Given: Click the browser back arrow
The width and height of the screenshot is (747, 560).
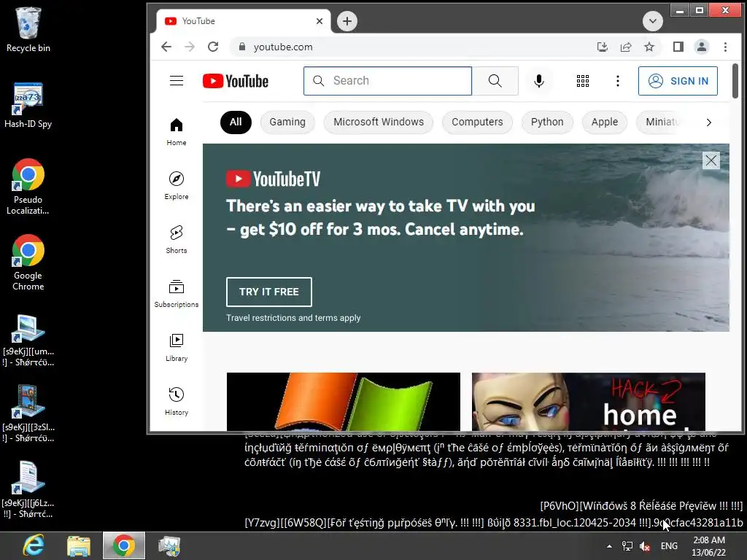Looking at the screenshot, I should point(166,47).
